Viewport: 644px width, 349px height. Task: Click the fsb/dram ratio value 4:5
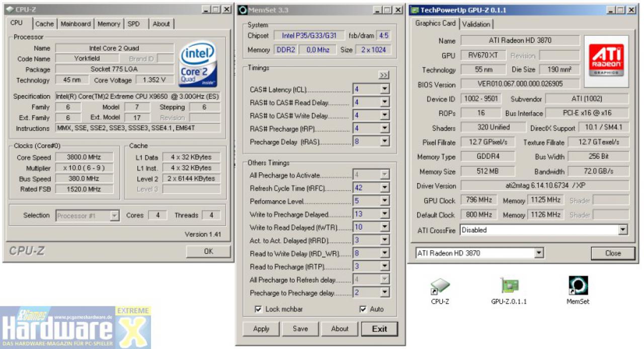coord(383,36)
